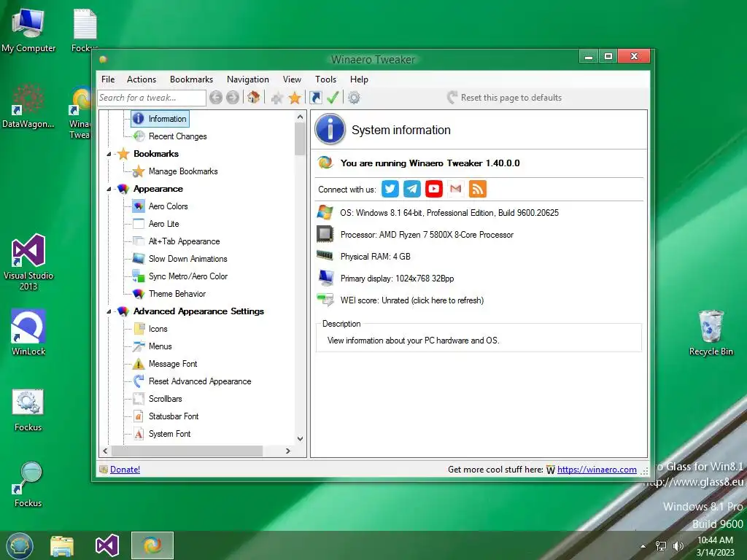This screenshot has height=560, width=747.
Task: Open the https://winaero.com link
Action: tap(597, 470)
